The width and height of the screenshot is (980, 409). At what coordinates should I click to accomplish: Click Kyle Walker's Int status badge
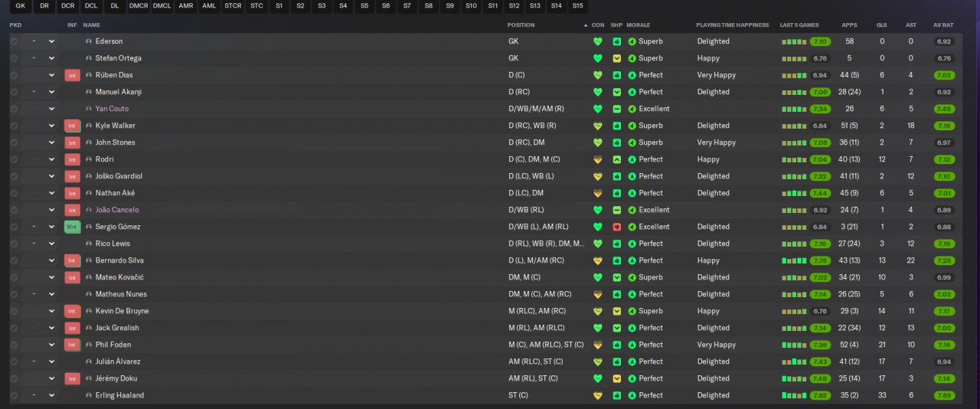pos(73,126)
